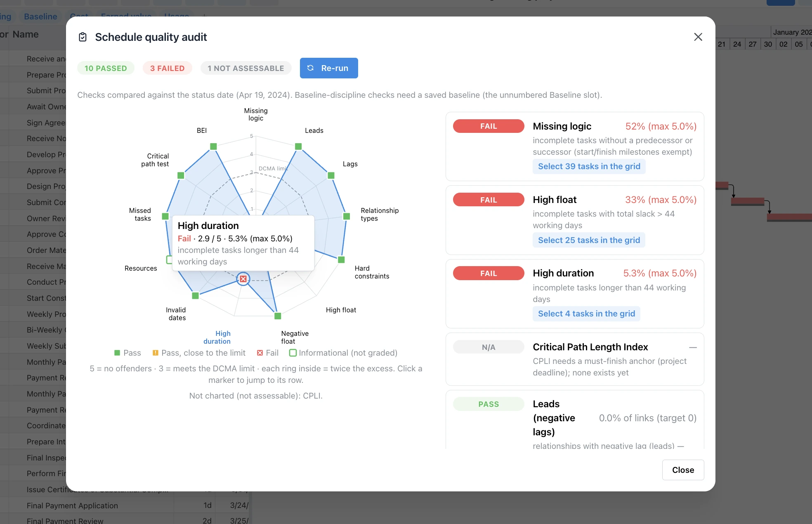This screenshot has width=812, height=524.
Task: Click the High float check title
Action: click(x=555, y=200)
